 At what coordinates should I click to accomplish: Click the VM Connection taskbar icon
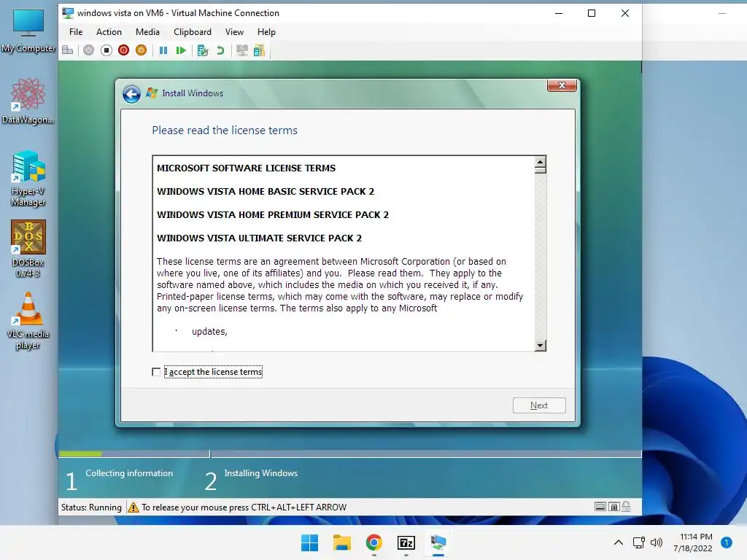tap(438, 542)
